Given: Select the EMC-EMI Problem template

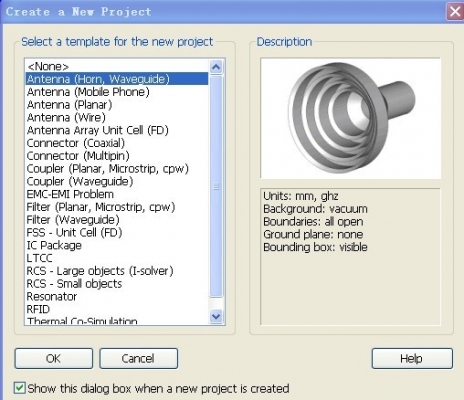Looking at the screenshot, I should (x=117, y=194).
